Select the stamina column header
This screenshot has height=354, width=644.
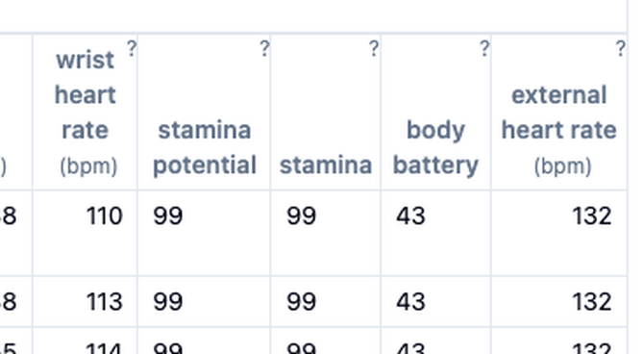click(326, 113)
